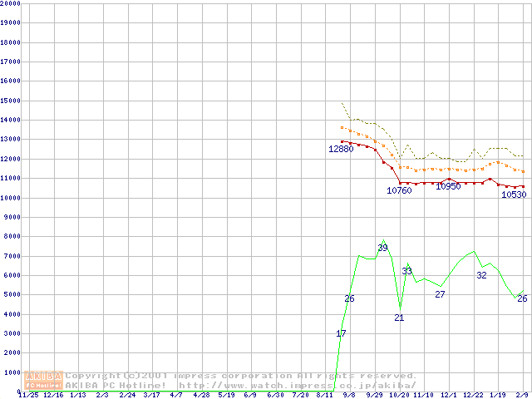The image size is (532, 399).
Task: Click the green line peak labeled 39
Action: [x=383, y=248]
